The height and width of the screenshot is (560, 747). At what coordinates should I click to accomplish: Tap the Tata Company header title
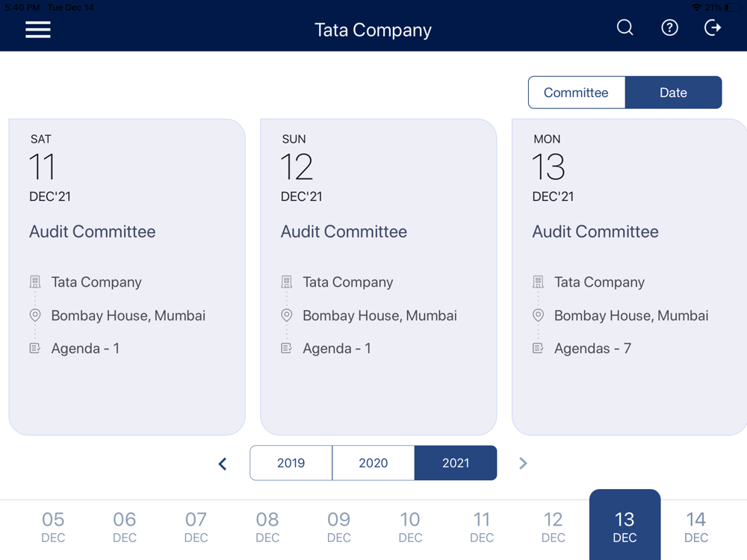[373, 30]
